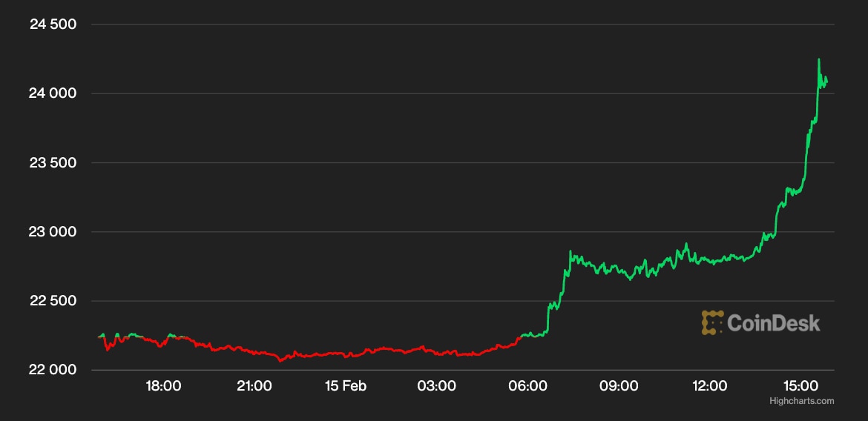This screenshot has width=868, height=421.
Task: Click the 23 000 y-axis label
Action: (x=53, y=232)
